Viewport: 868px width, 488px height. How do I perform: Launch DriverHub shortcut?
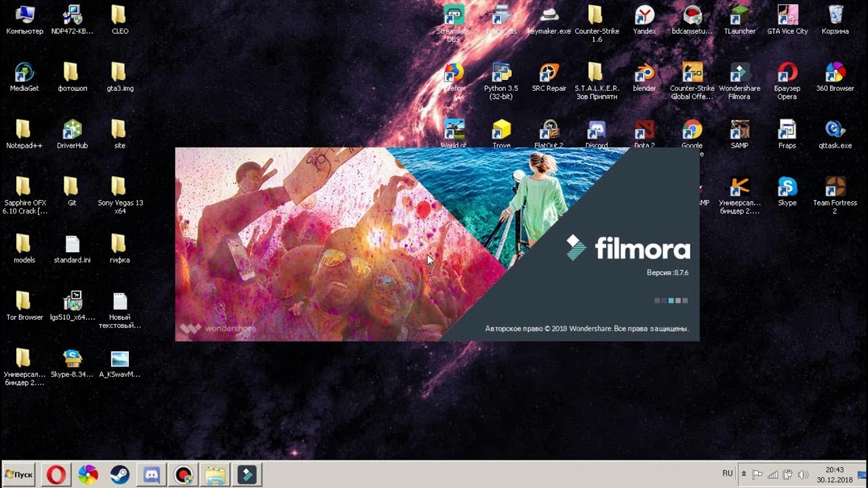coord(72,134)
